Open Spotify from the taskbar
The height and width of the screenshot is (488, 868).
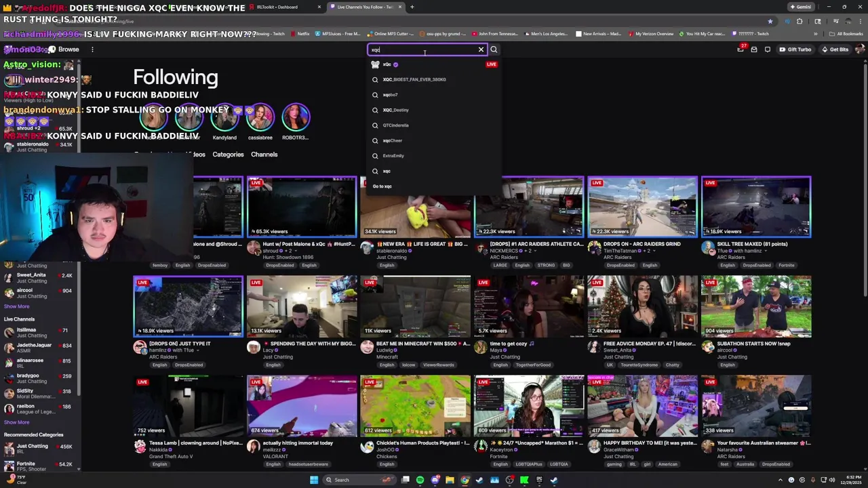420,480
